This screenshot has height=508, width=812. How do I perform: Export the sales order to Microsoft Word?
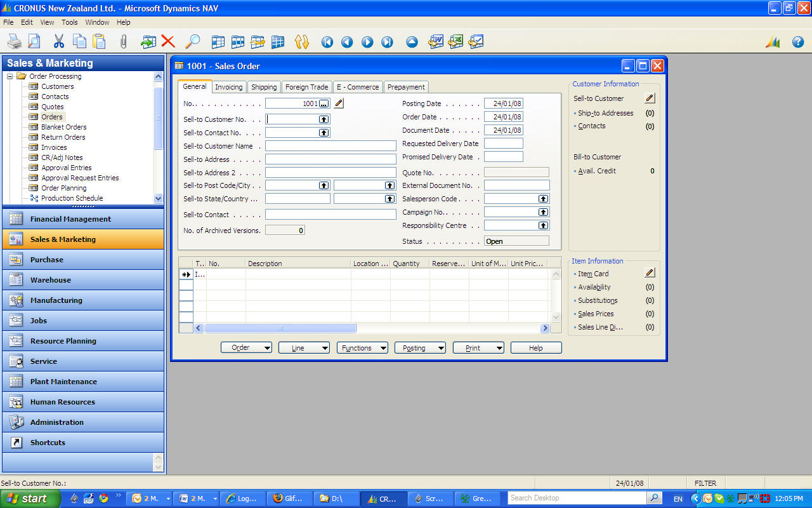pyautogui.click(x=436, y=42)
